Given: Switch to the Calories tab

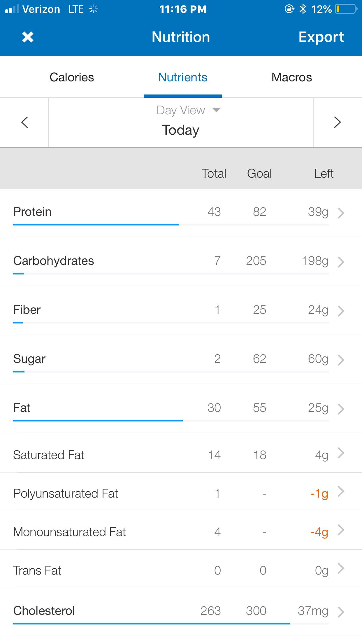Looking at the screenshot, I should [72, 77].
